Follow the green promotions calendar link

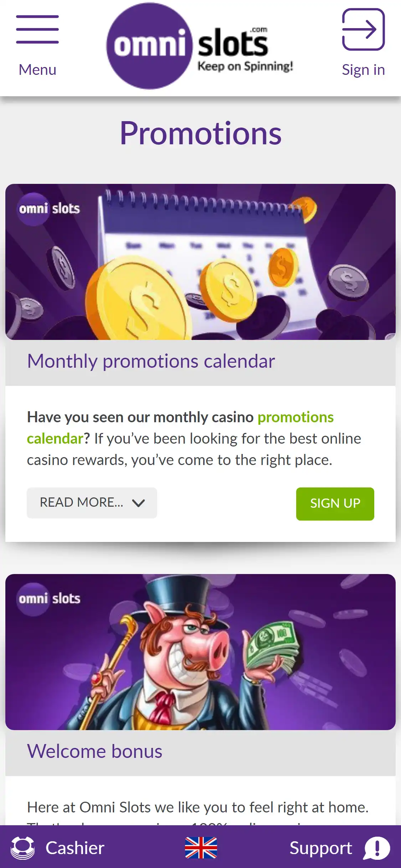(295, 417)
